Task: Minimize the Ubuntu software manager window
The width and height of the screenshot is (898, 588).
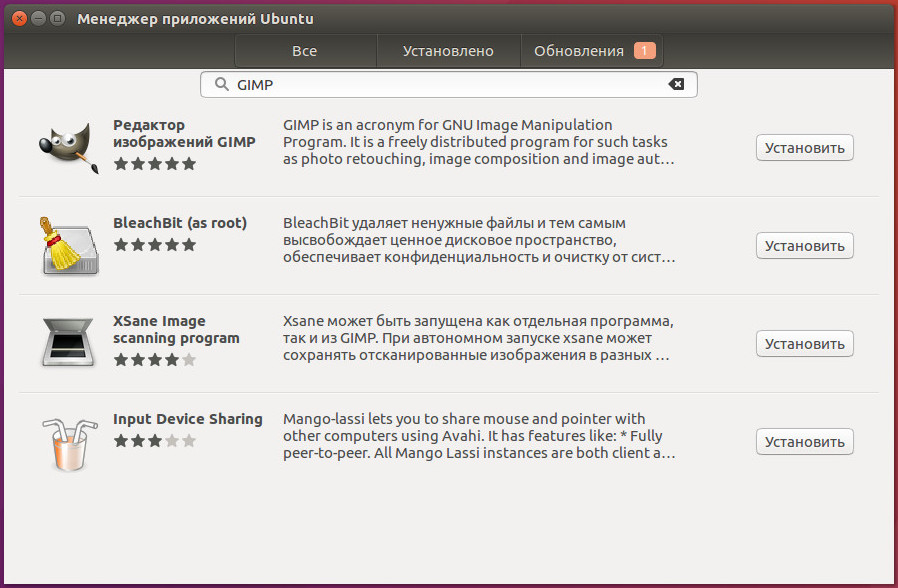Action: [38, 18]
